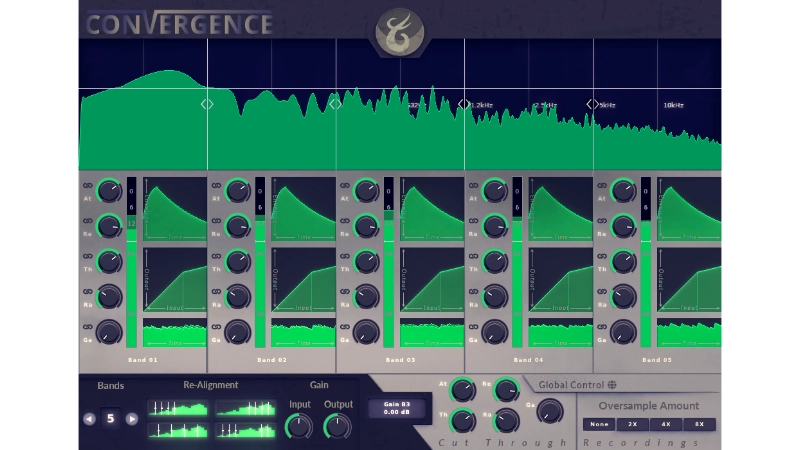Toggle the Attack link icon in Band 02
This screenshot has height=450, width=800.
216,186
